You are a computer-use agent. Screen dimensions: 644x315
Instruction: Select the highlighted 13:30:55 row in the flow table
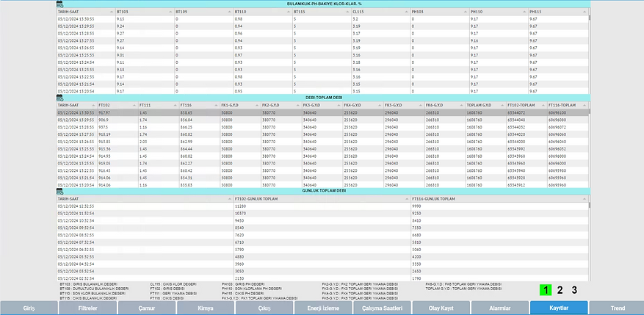pos(294,112)
